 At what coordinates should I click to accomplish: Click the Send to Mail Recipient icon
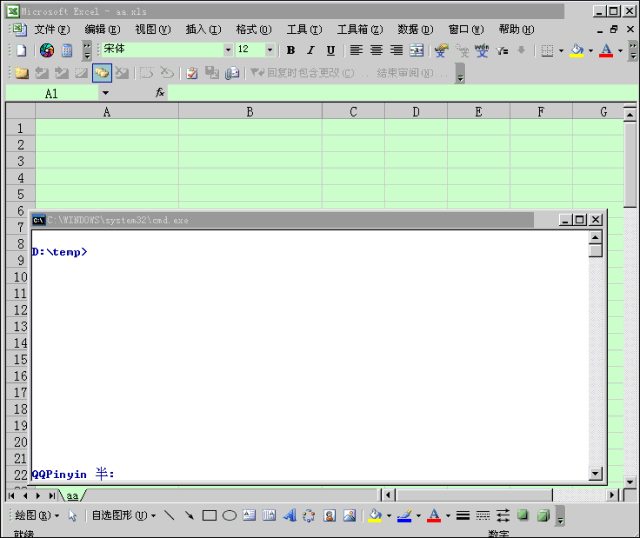(x=232, y=73)
